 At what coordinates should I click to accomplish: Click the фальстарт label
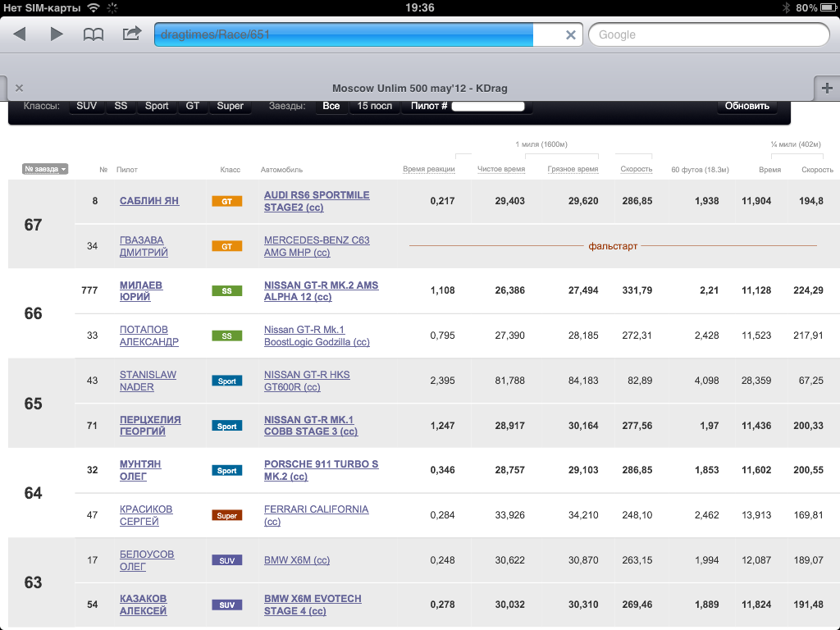pyautogui.click(x=613, y=246)
